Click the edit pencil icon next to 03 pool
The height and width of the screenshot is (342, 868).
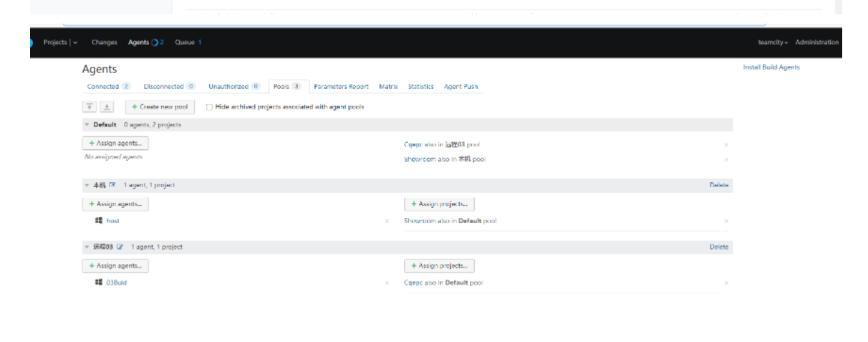[120, 247]
